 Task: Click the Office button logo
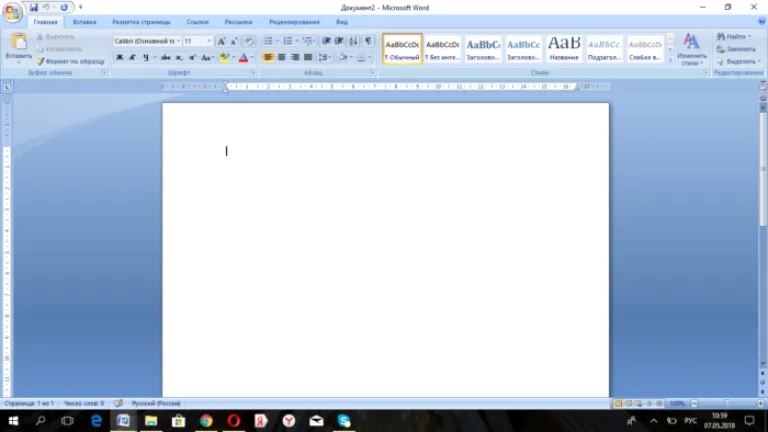point(12,12)
